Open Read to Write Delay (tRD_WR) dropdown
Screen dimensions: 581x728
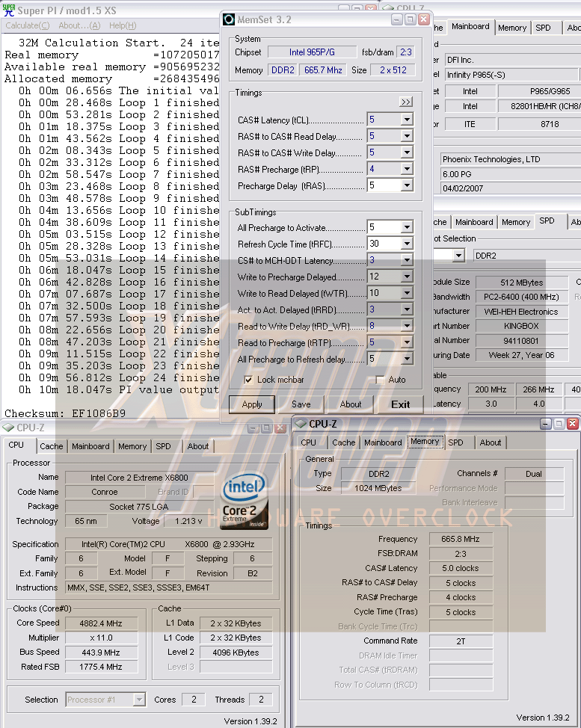[x=407, y=327]
